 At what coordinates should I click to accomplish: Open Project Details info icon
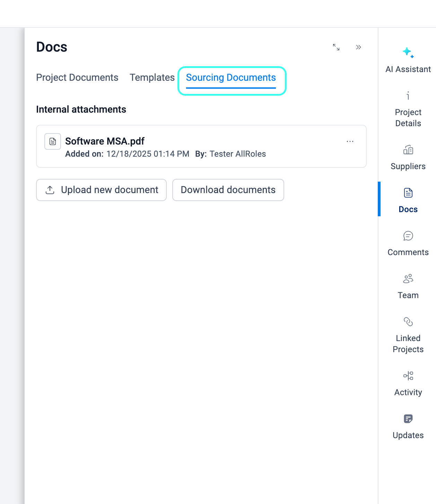point(408,96)
